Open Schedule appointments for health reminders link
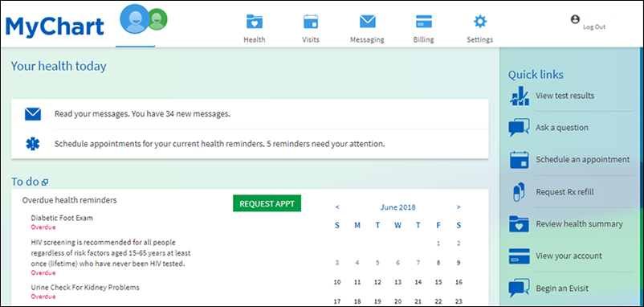Viewport: 644px width, 307px height. tap(220, 144)
